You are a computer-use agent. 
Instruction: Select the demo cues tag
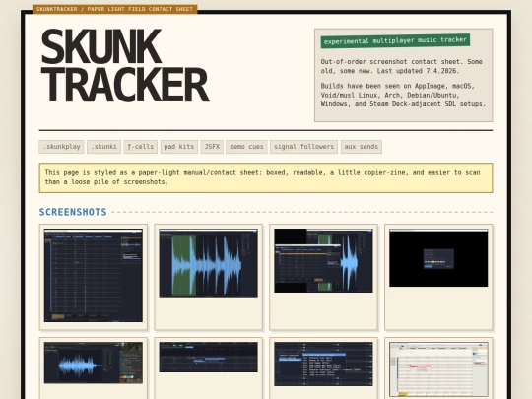click(x=246, y=147)
